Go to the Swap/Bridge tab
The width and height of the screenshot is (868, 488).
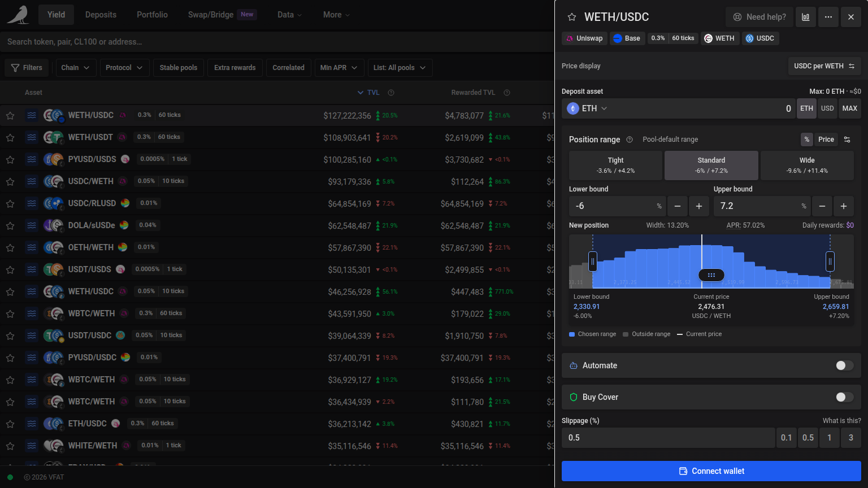pos(222,15)
